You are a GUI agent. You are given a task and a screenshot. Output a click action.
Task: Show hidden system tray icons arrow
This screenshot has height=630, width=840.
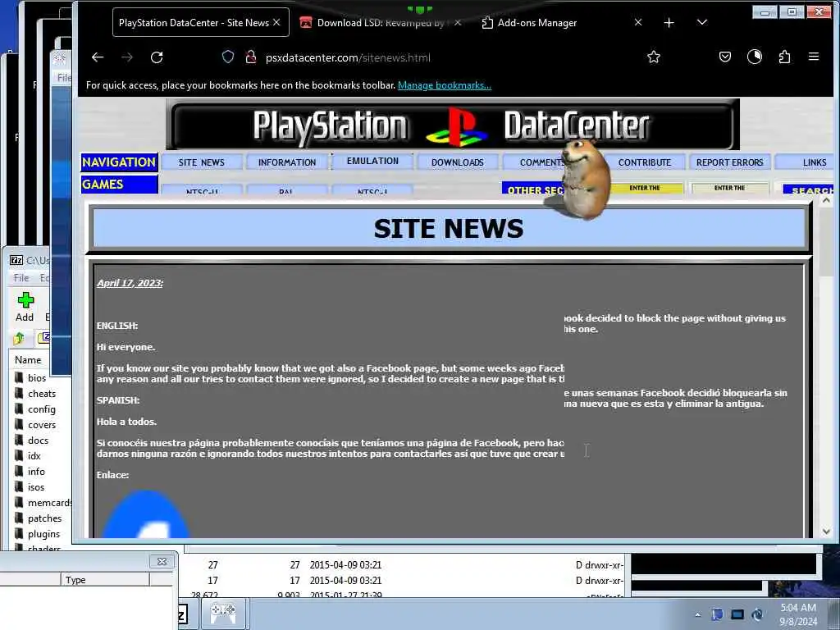[x=697, y=614]
